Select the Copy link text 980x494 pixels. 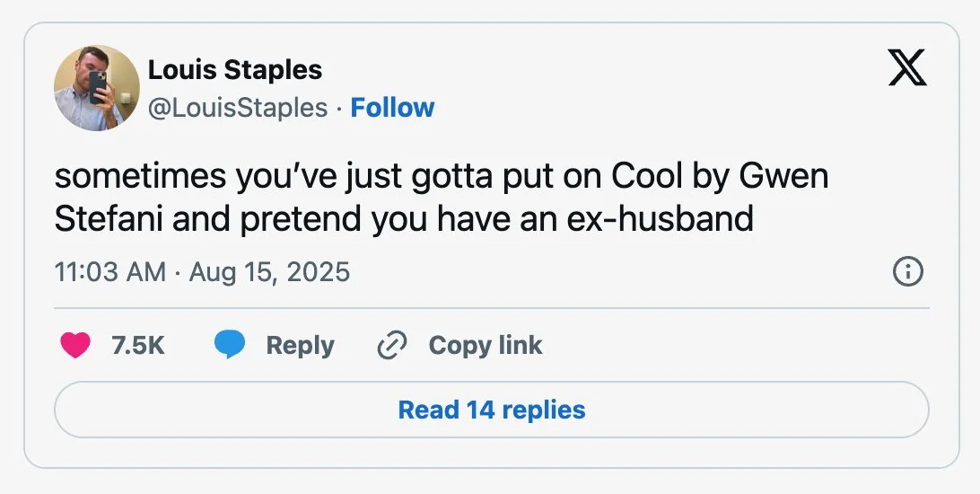486,346
